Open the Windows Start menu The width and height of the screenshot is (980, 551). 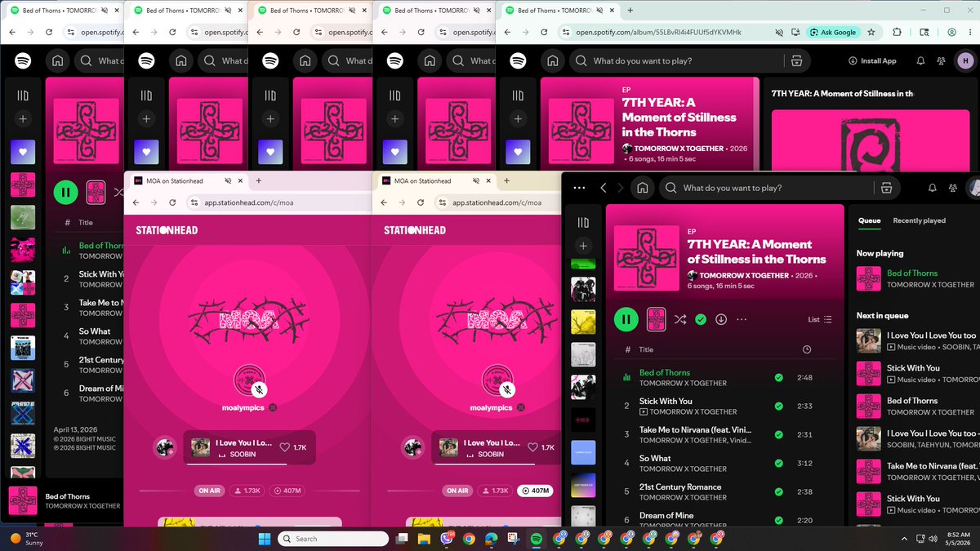(x=264, y=538)
